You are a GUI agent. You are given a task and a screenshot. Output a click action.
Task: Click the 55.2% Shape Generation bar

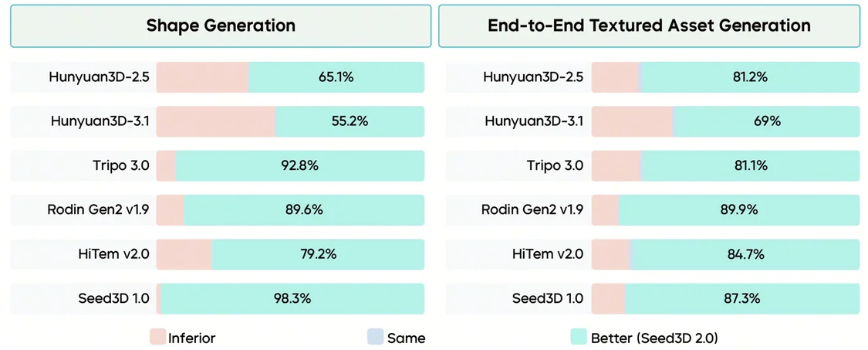(350, 121)
